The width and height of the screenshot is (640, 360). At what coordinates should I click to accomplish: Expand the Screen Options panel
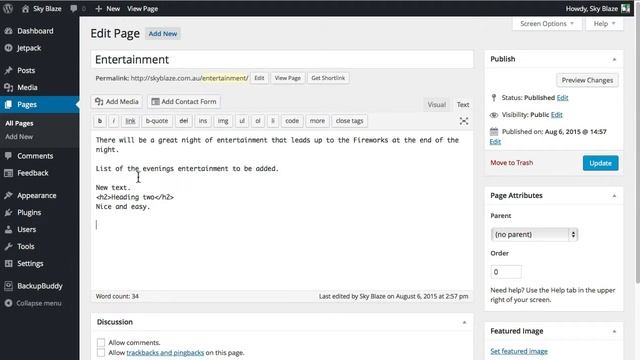coord(547,24)
